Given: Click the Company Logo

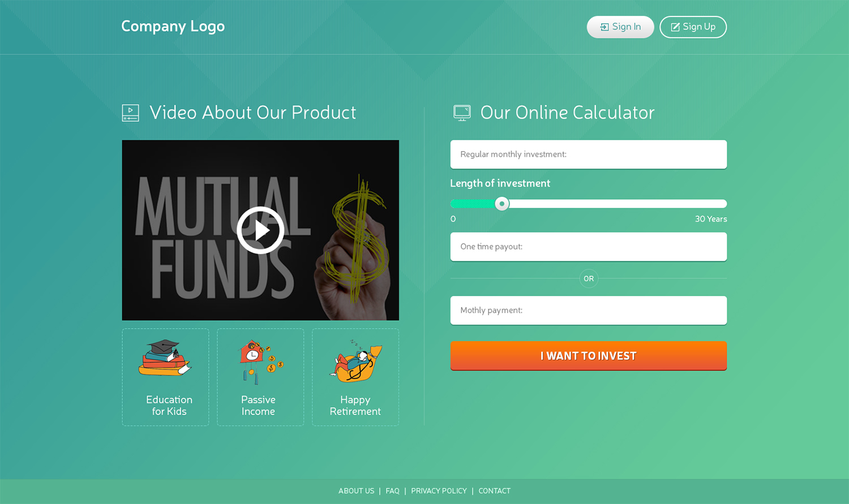Looking at the screenshot, I should click(x=173, y=27).
